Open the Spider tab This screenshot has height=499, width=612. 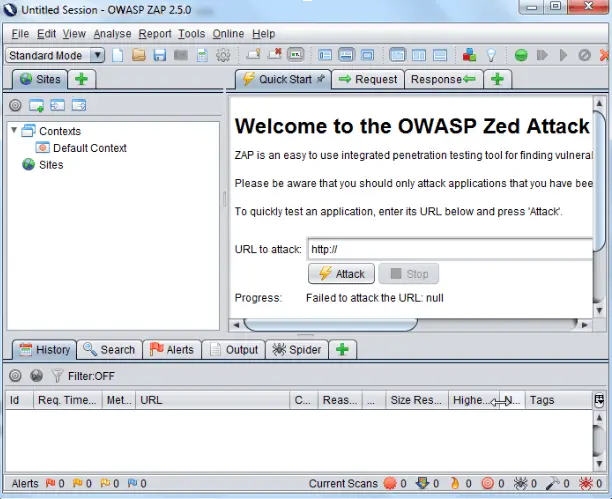(x=297, y=349)
